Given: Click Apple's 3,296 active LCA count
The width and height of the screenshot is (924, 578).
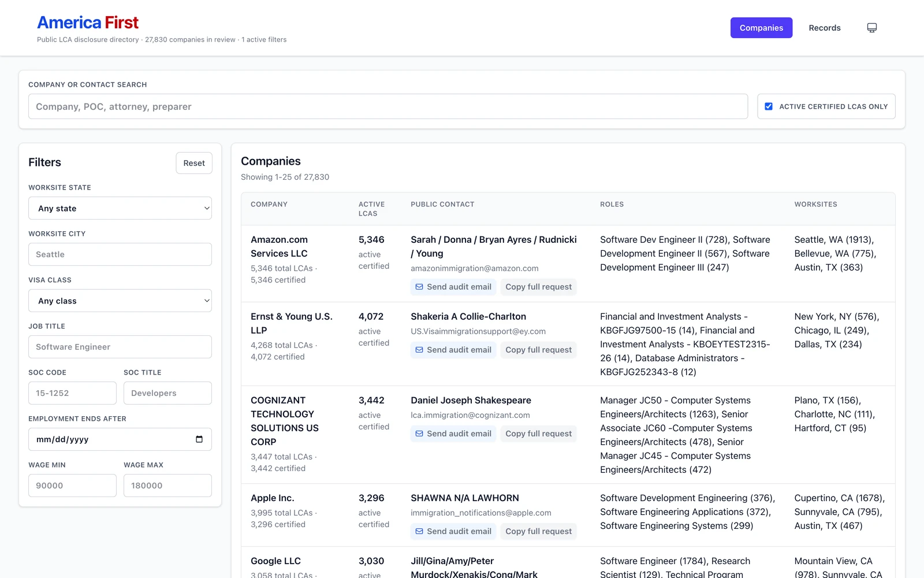Looking at the screenshot, I should [371, 498].
